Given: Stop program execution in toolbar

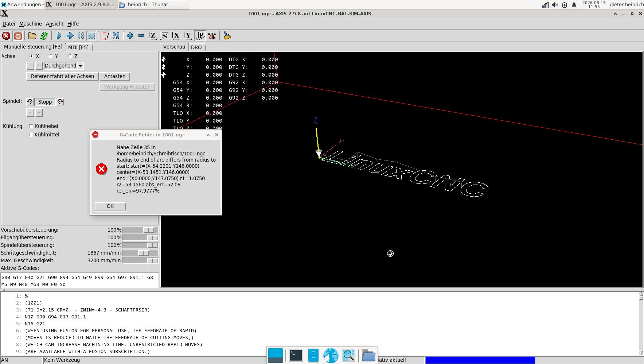Looking at the screenshot, I should 91,36.
